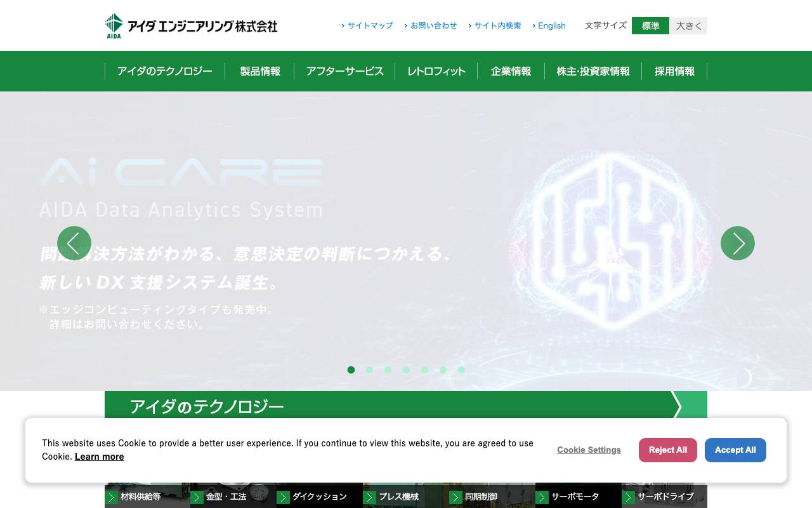Click the chevron icon beside 同期制御
This screenshot has width=812, height=508.
coord(455,497)
